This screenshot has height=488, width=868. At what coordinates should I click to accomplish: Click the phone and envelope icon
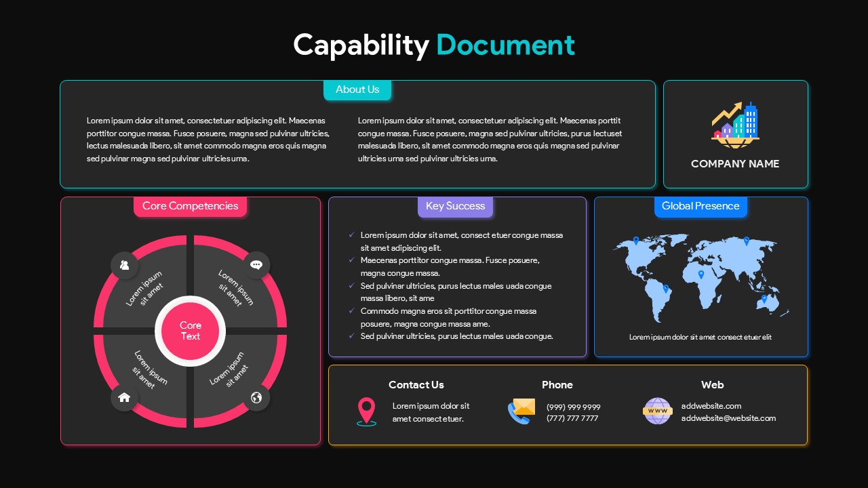[521, 411]
